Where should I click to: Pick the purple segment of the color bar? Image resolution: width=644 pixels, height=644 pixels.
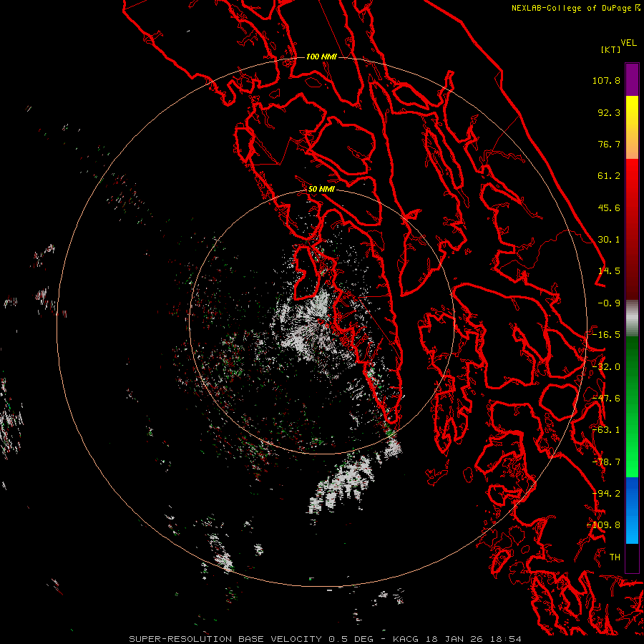coord(632,79)
